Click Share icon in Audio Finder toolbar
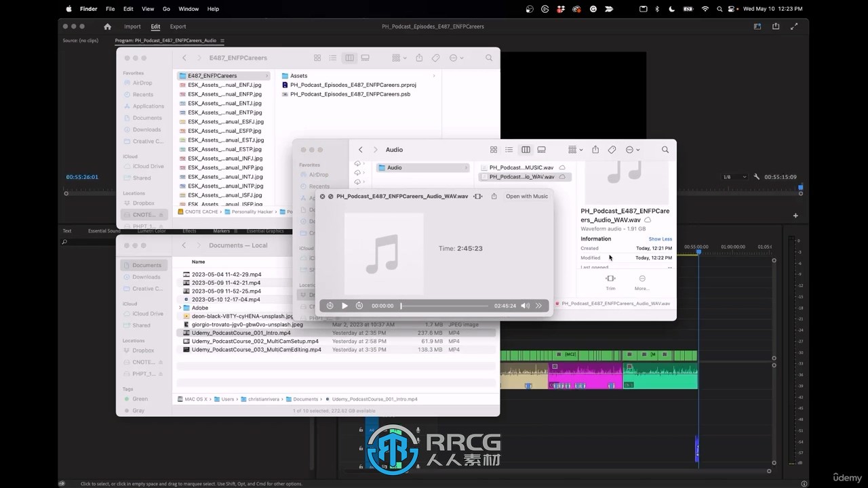Viewport: 868px width, 488px height. pos(595,150)
